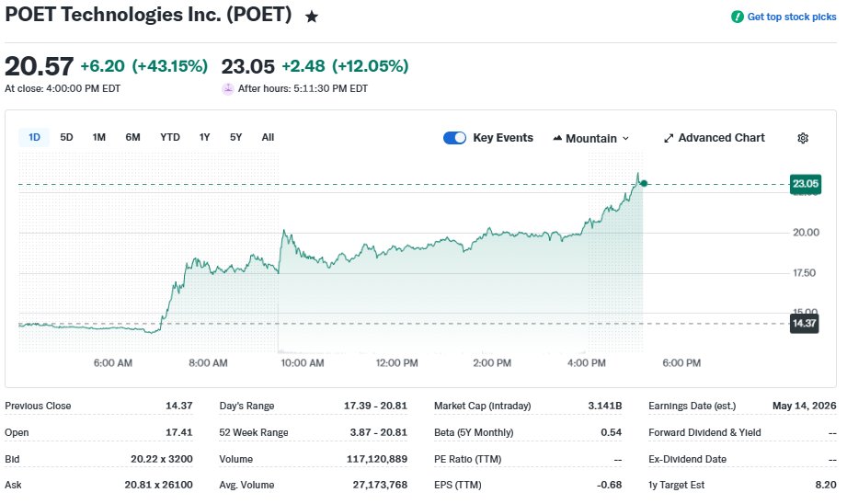Click the (+43.15%) percent change
The height and width of the screenshot is (504, 847).
click(169, 66)
